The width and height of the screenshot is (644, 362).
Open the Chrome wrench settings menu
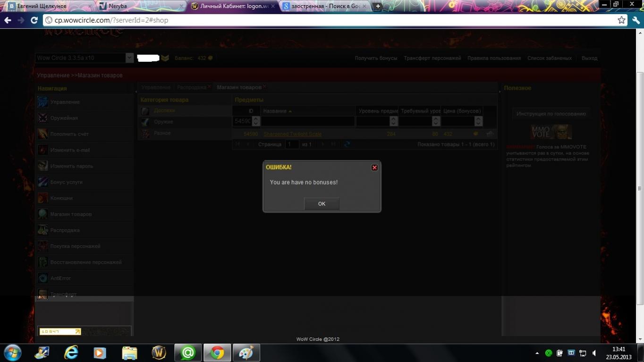636,20
